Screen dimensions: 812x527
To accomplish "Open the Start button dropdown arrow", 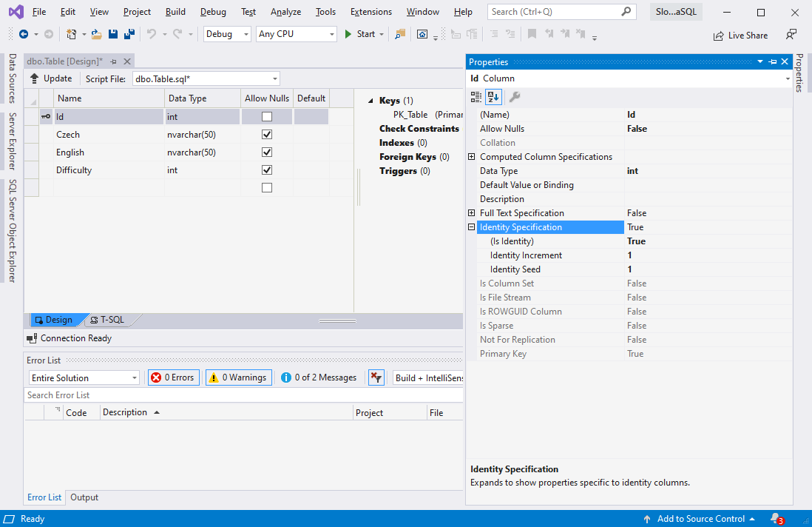I will (382, 34).
